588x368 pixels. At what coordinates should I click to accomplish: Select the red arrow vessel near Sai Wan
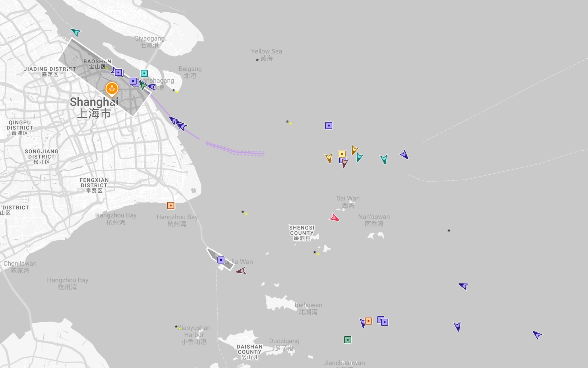[x=334, y=218]
